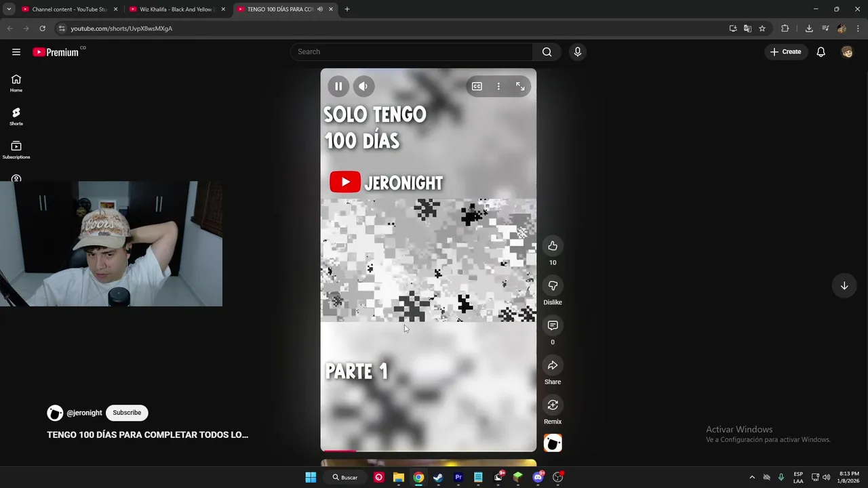
Task: Mute the audio-playing browser tab speaker
Action: tap(319, 9)
